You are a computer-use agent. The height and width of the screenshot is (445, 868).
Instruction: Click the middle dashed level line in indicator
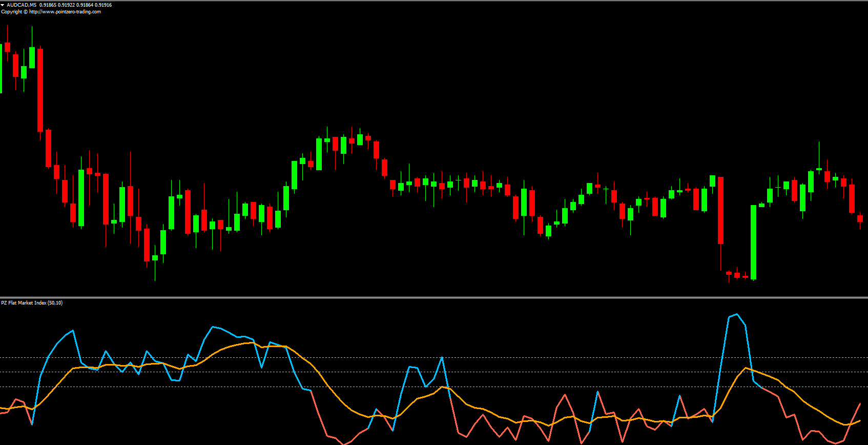point(512,372)
